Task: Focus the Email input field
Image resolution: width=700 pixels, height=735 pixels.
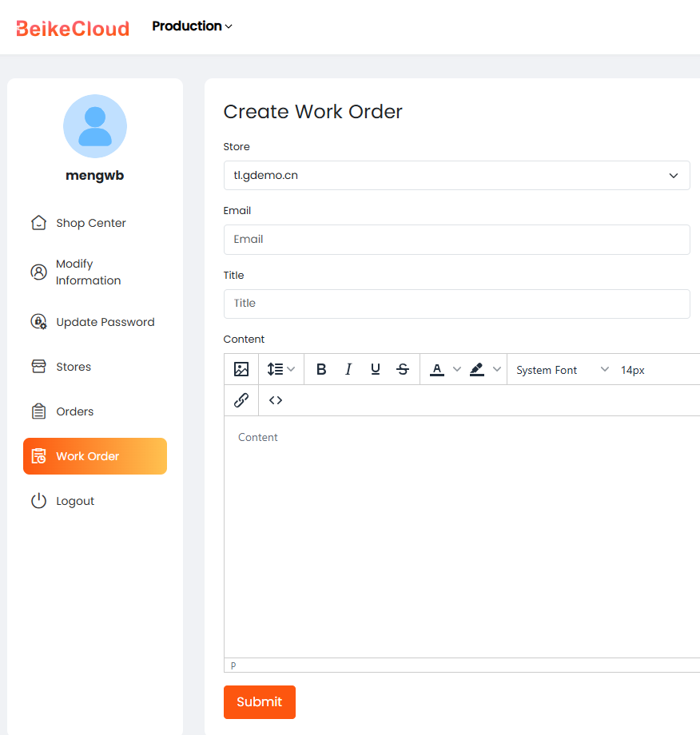Action: (x=456, y=240)
